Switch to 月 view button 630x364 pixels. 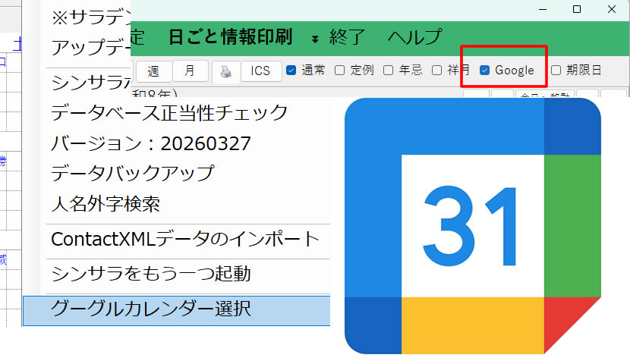[190, 71]
